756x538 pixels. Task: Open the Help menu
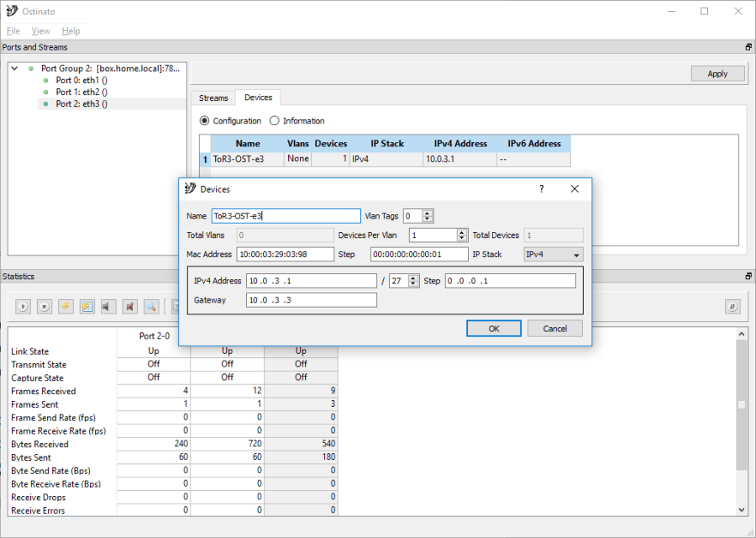coord(71,31)
